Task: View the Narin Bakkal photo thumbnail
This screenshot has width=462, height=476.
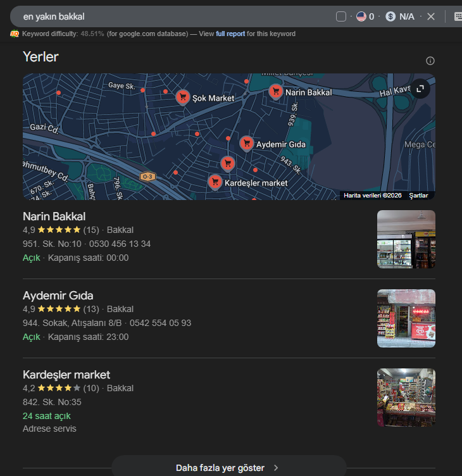Action: pyautogui.click(x=406, y=239)
